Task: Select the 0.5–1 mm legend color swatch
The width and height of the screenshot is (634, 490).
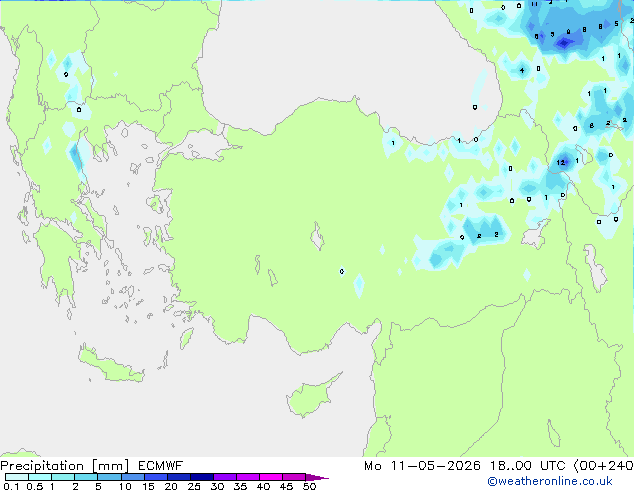Action: point(40,477)
